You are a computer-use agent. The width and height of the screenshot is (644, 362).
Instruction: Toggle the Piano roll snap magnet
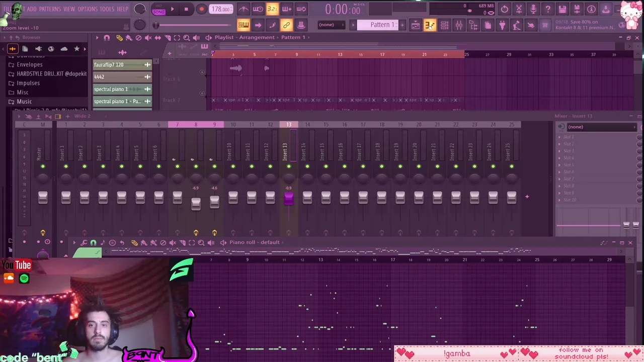[x=93, y=243]
